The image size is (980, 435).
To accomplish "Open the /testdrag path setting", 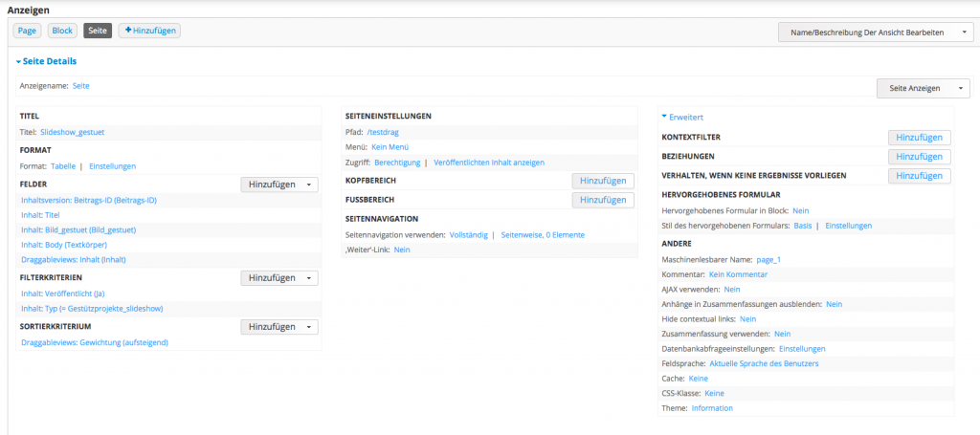I will coord(382,133).
